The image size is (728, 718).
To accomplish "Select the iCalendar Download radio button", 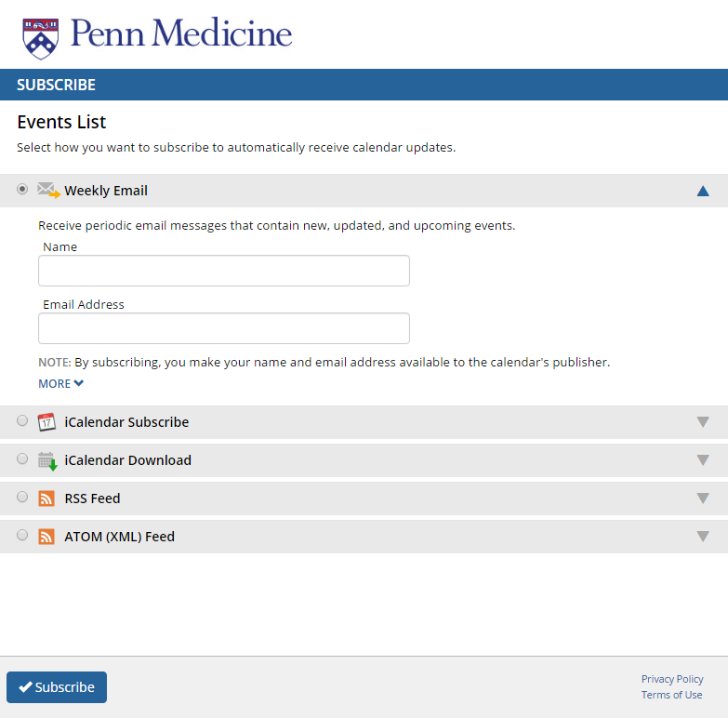I will click(22, 459).
